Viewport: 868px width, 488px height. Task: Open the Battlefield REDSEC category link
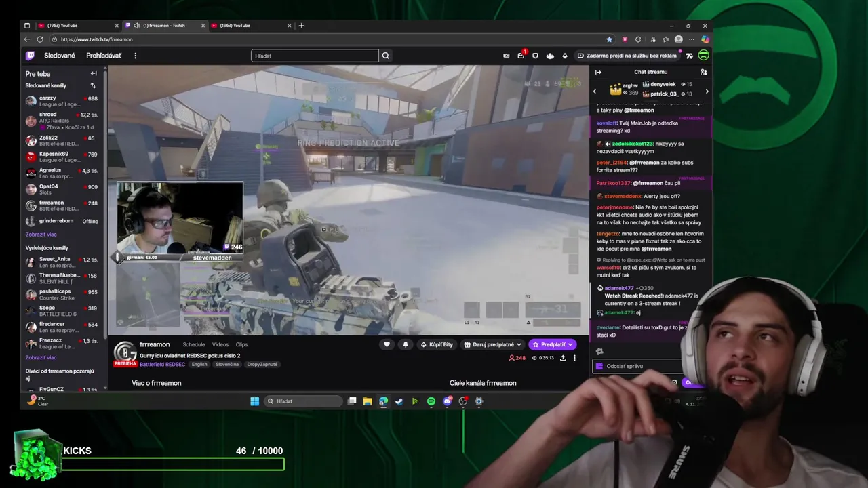[x=162, y=364]
